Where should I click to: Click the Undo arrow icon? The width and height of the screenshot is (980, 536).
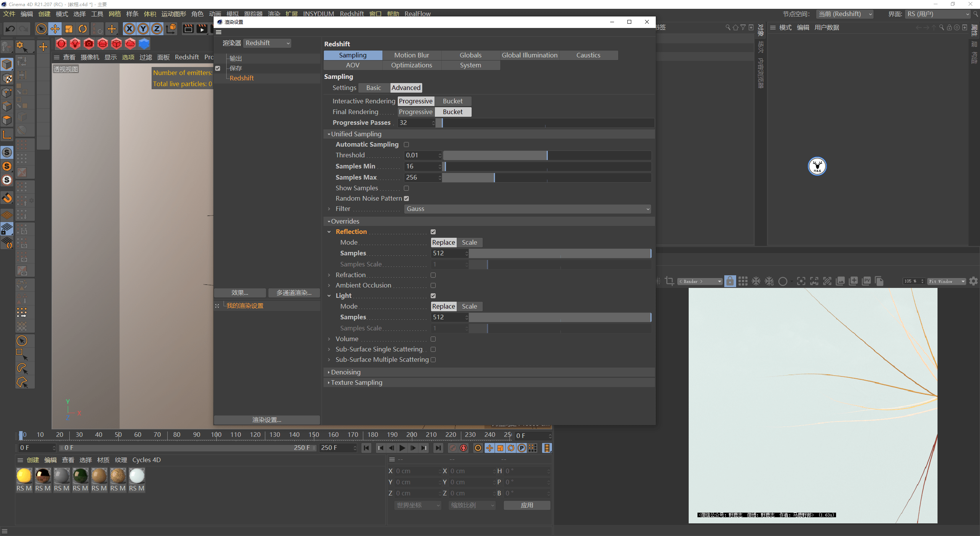tap(10, 29)
